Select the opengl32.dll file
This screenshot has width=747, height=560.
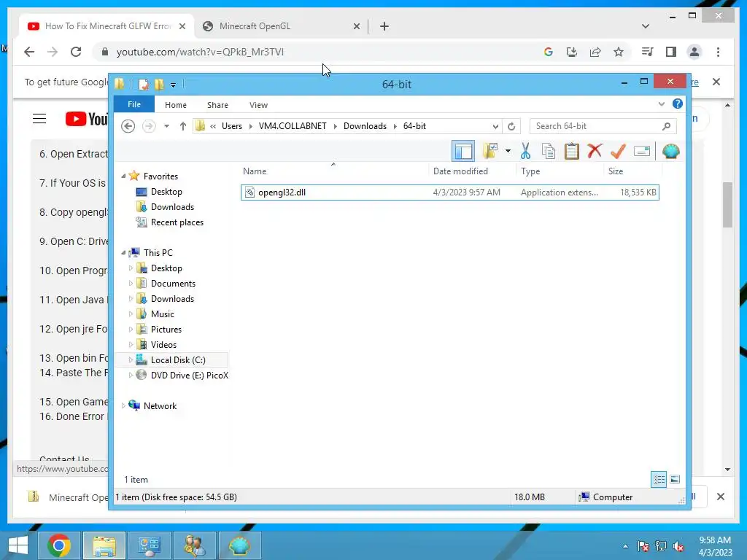(x=449, y=192)
